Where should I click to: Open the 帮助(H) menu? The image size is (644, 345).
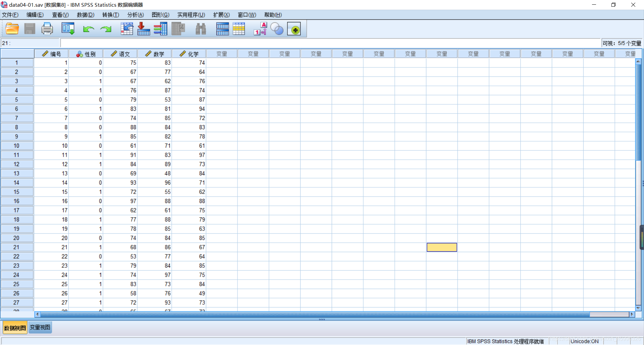(x=273, y=15)
